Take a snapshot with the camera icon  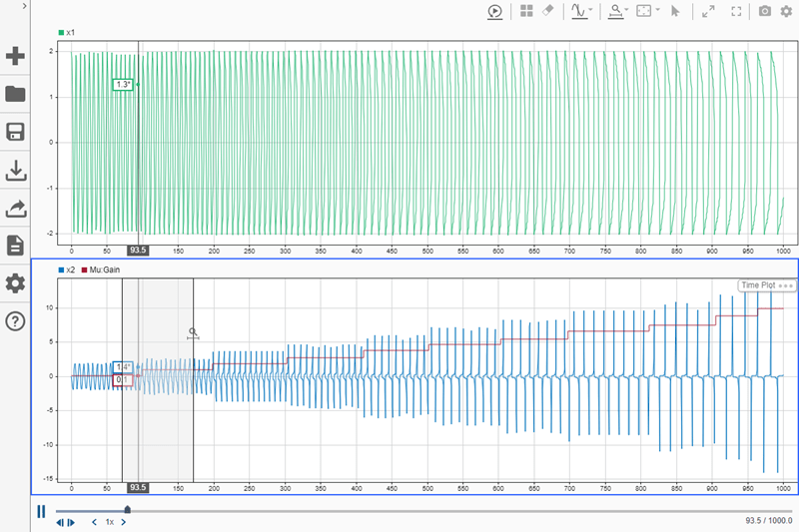[x=765, y=11]
